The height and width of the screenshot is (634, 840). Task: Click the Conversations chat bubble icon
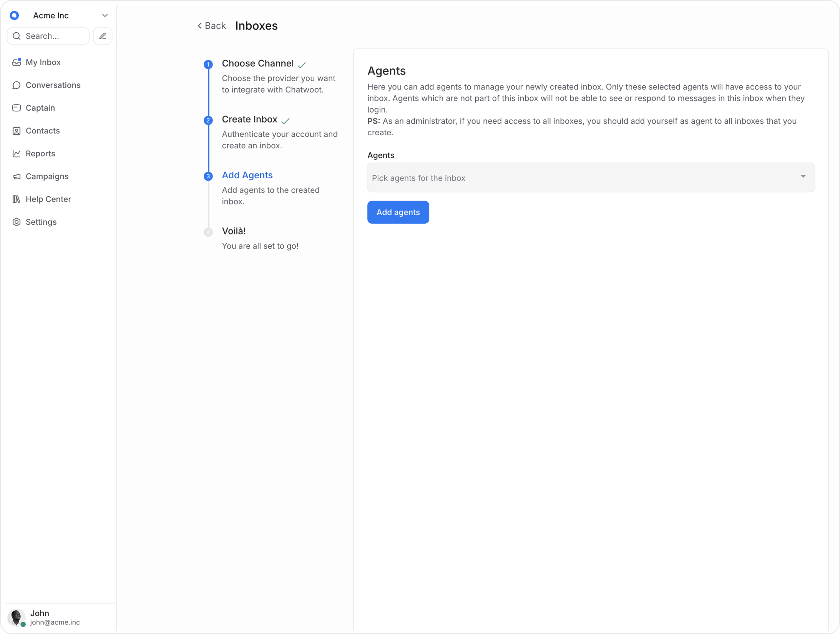click(16, 85)
